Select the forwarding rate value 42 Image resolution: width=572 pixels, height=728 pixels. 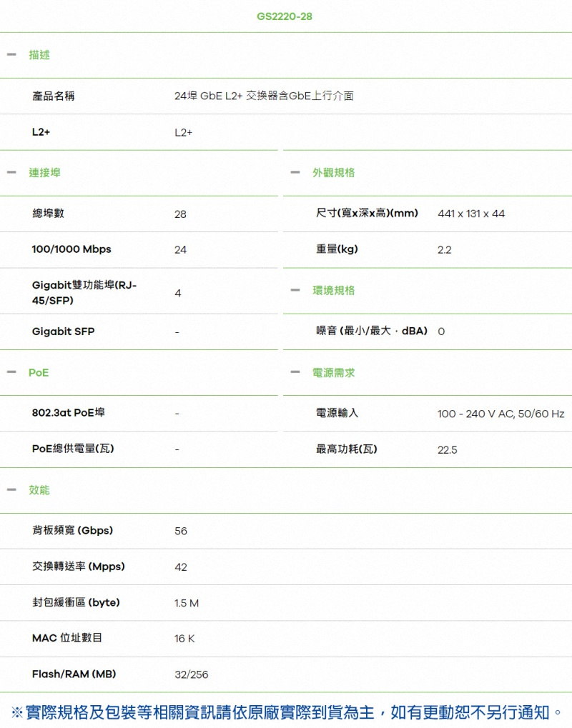coord(181,567)
